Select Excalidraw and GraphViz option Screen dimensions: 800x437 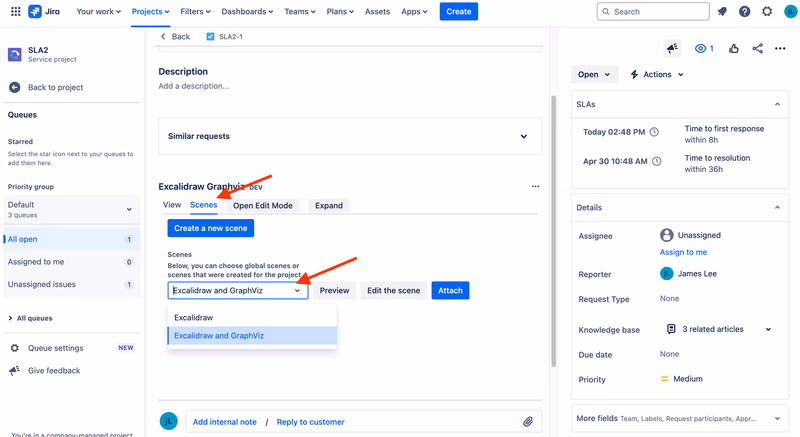point(252,336)
